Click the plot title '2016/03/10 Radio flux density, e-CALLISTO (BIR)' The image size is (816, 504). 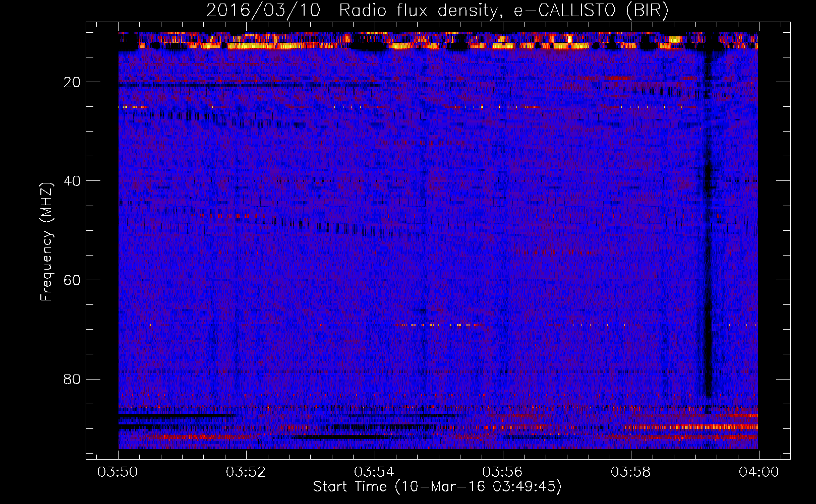(x=437, y=11)
